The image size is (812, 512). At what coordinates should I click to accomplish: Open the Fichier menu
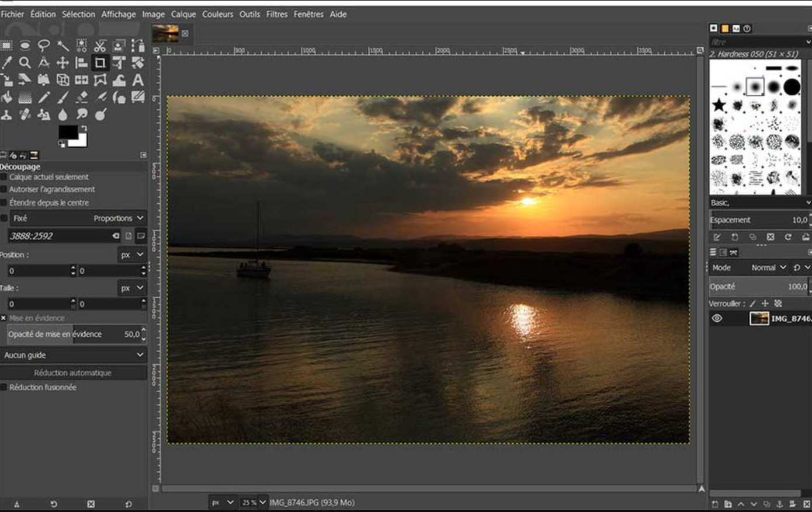click(12, 14)
